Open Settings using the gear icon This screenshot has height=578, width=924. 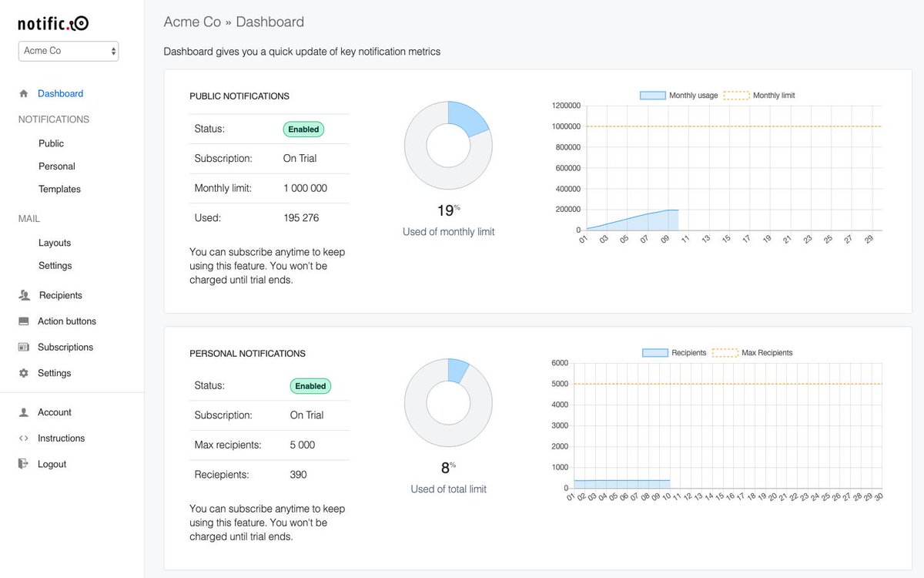pos(24,372)
